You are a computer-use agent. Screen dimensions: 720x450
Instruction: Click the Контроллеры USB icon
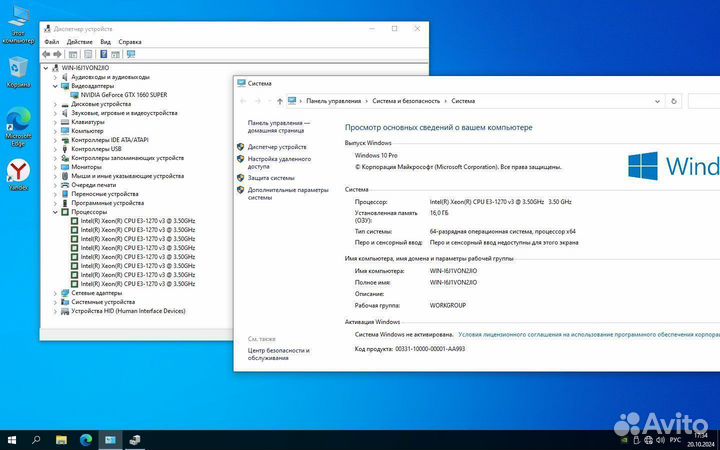click(65, 149)
